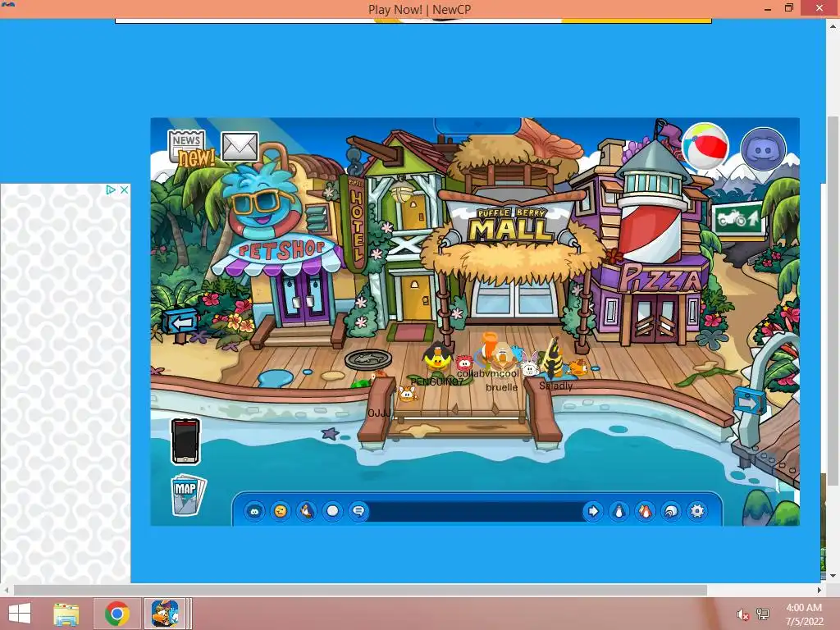Open the emoji winking face menu

click(x=281, y=512)
